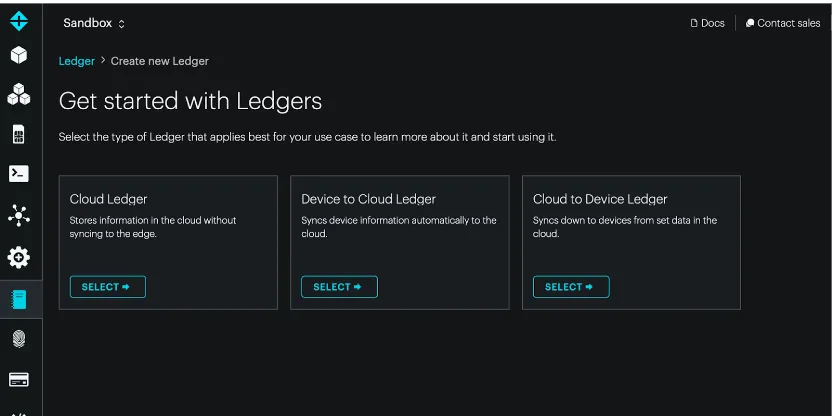The image size is (832, 416).
Task: Open the Docs link
Action: click(707, 23)
